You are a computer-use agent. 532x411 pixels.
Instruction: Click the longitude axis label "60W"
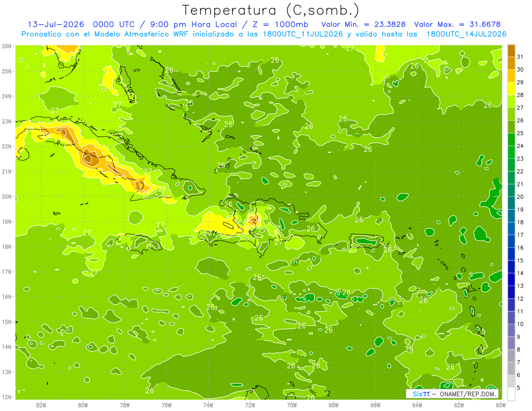pyautogui.click(x=501, y=404)
